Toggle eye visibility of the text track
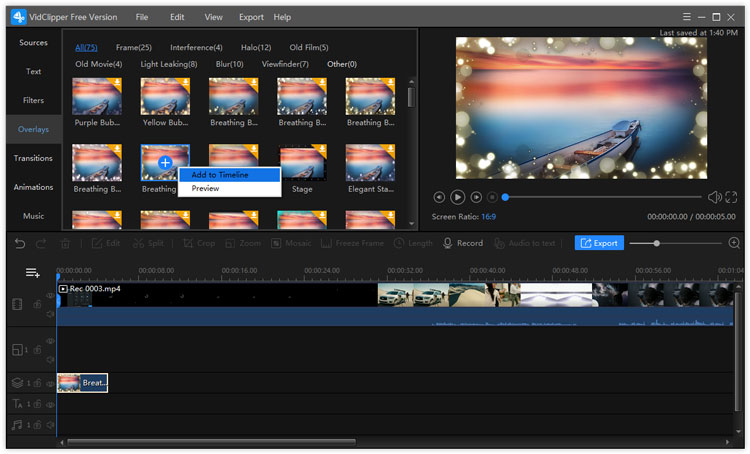 (50, 404)
